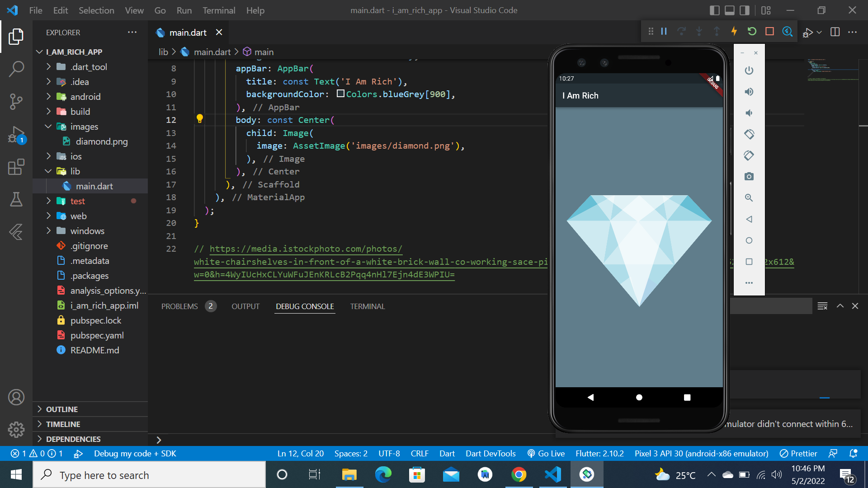Screen dimensions: 868x488
Task: Increase emulator volume
Action: [749, 91]
